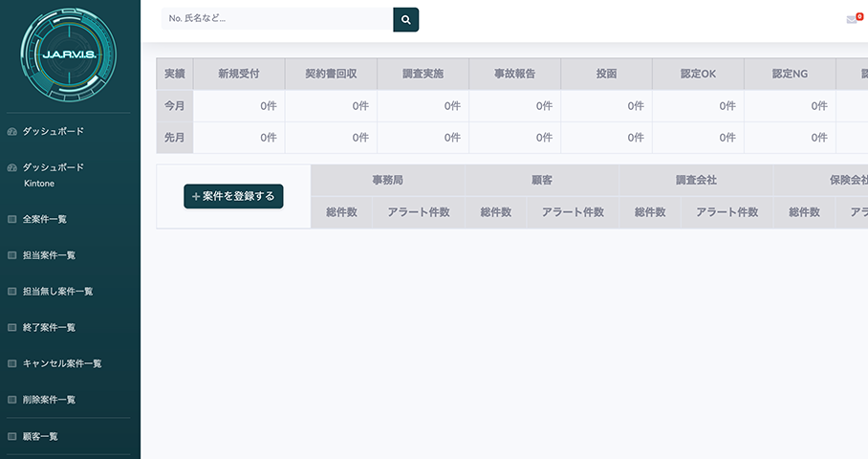Select the 先月 認定OK count cell

click(698, 137)
